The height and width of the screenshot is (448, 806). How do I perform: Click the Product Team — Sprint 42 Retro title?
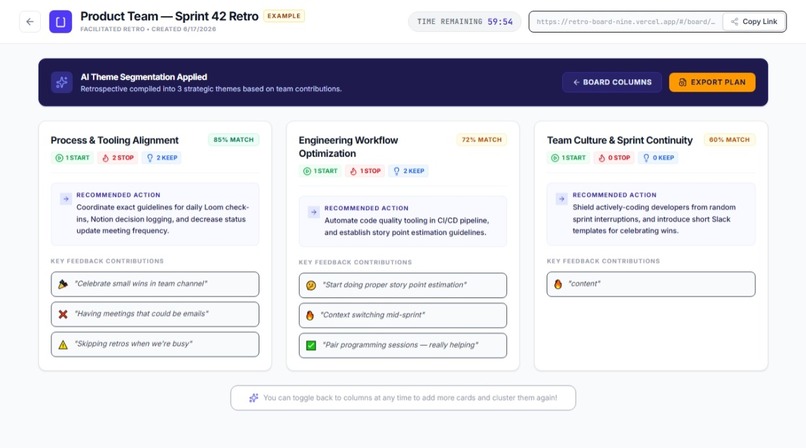pos(169,16)
